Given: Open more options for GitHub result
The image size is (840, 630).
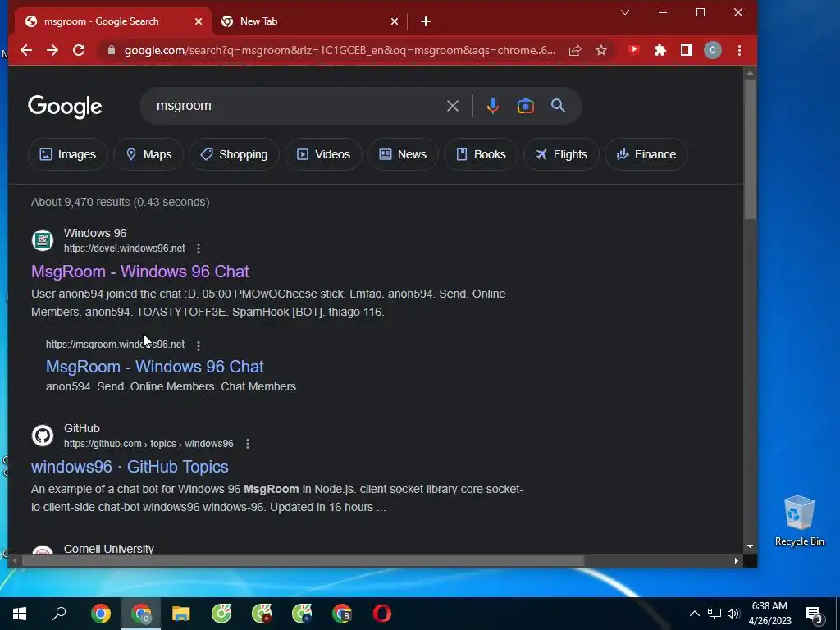Looking at the screenshot, I should (248, 444).
